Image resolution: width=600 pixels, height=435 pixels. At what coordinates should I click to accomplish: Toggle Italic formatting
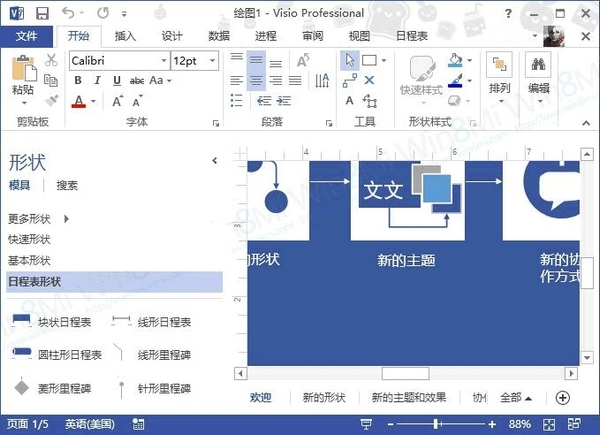pos(98,80)
